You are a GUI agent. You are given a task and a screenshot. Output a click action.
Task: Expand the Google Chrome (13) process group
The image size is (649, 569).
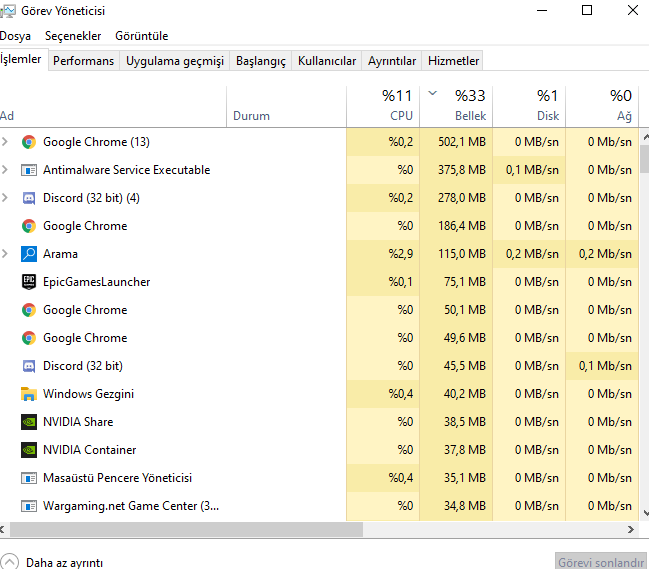[x=6, y=142]
